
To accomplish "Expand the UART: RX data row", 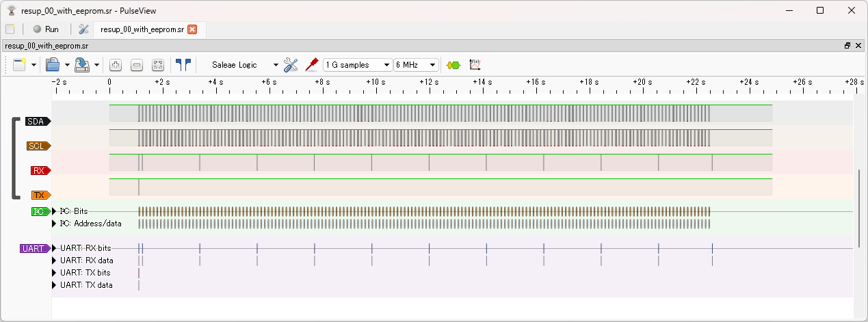I will pyautogui.click(x=55, y=260).
